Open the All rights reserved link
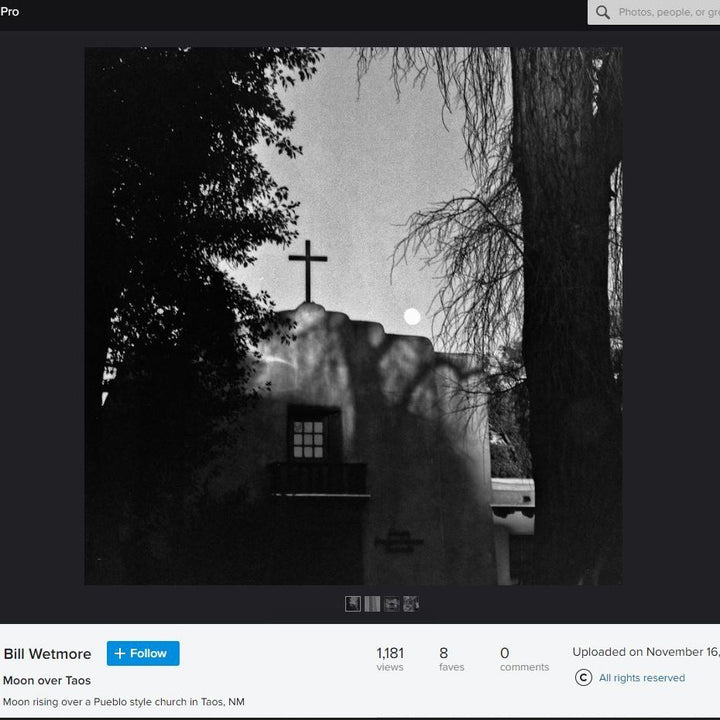The height and width of the screenshot is (720, 720). tap(641, 678)
